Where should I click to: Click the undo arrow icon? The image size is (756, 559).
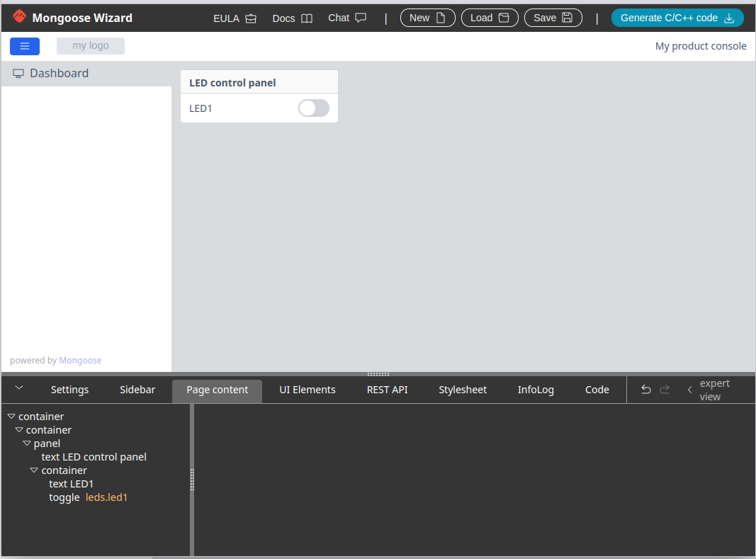pos(645,390)
